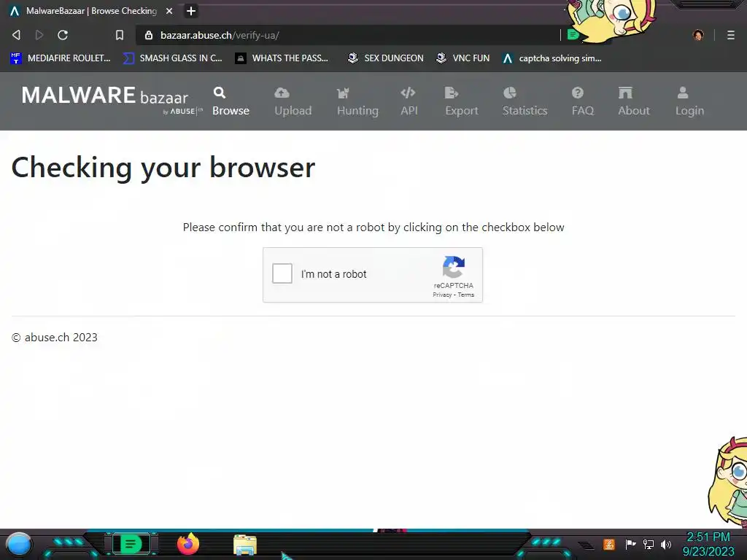747x560 pixels.
Task: Open the FAQ question mark icon
Action: 578,93
